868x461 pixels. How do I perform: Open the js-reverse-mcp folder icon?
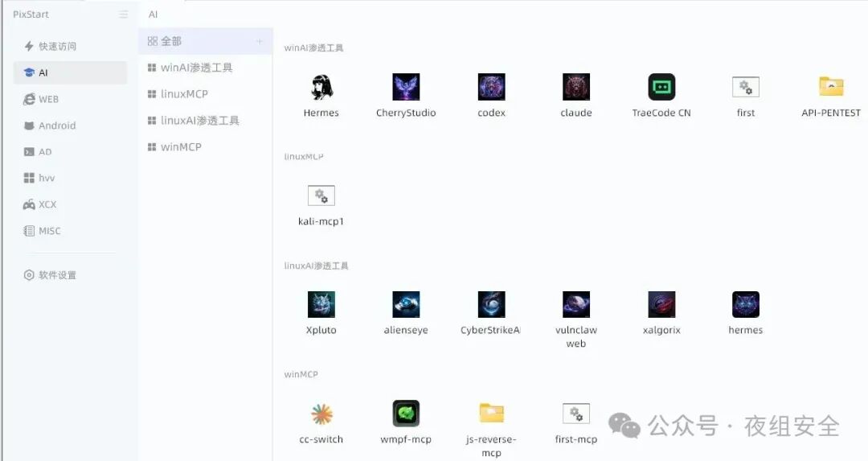pyautogui.click(x=491, y=413)
